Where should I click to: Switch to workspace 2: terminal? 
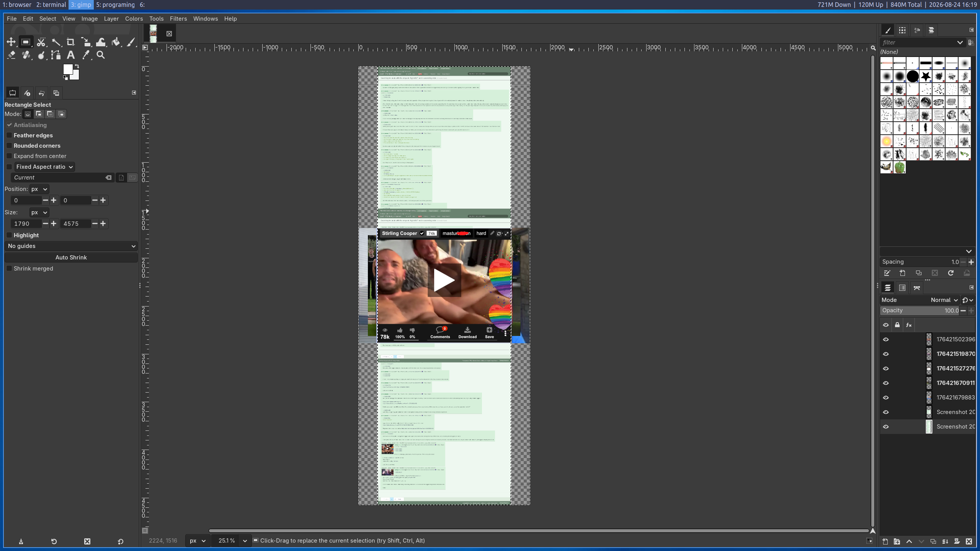click(x=51, y=5)
